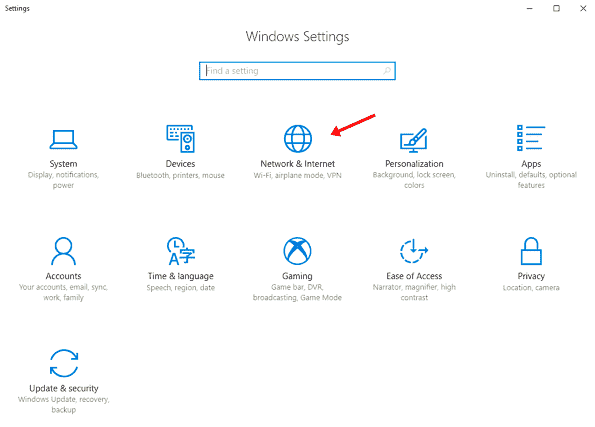The height and width of the screenshot is (427, 595).
Task: Click the Update & security label
Action: pos(64,388)
